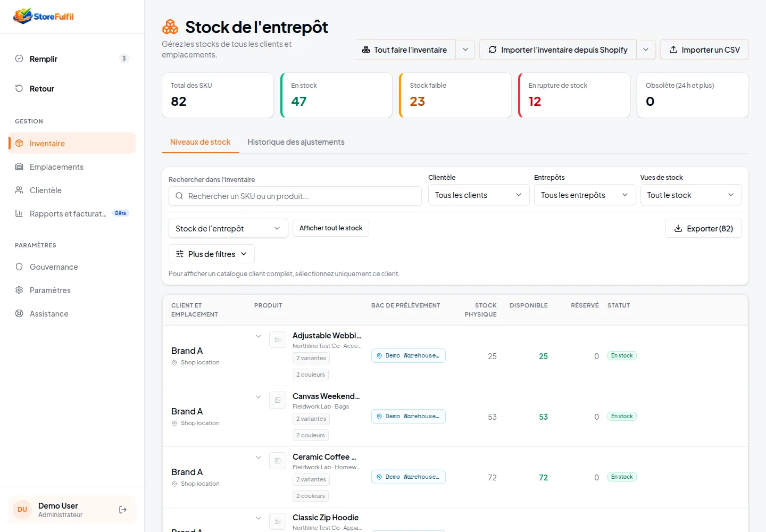Open Remplir in the sidebar
Viewport: 766px width, 532px height.
[72, 59]
